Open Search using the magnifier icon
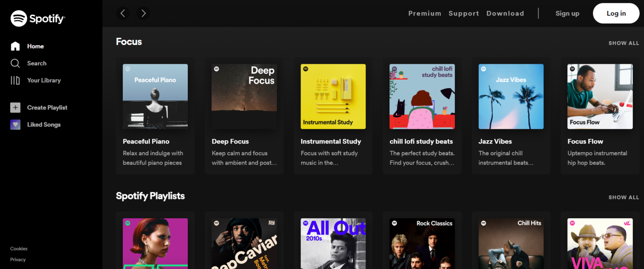644x269 pixels. tap(16, 63)
